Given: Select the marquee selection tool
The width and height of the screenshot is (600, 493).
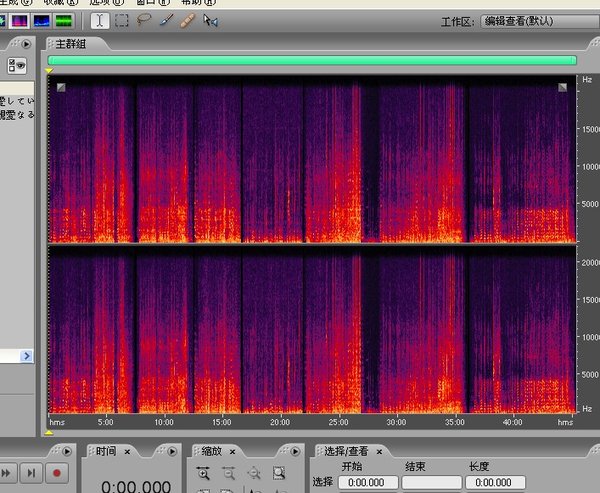Looking at the screenshot, I should pyautogui.click(x=122, y=20).
